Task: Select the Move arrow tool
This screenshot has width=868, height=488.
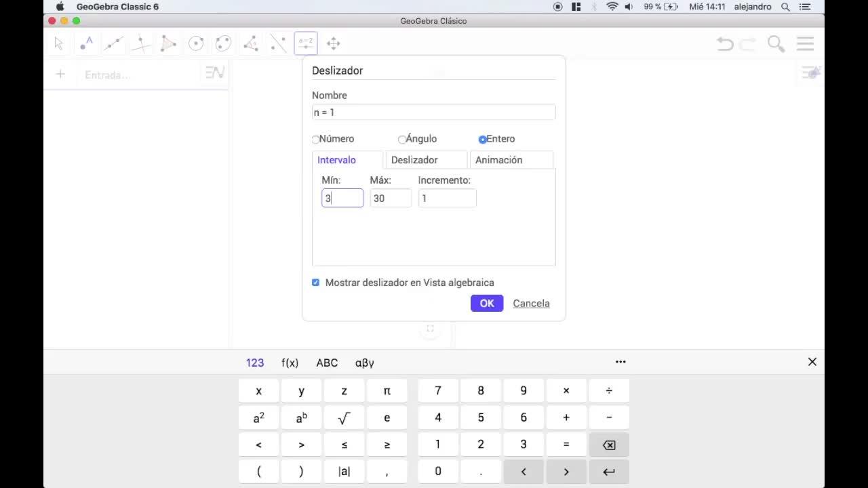Action: 59,43
